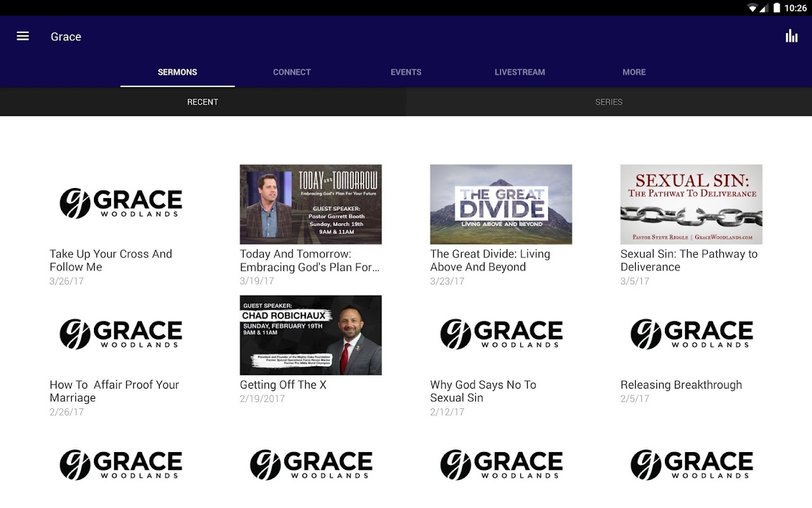Switch to the Series sub-tab
The height and width of the screenshot is (508, 812).
[609, 102]
